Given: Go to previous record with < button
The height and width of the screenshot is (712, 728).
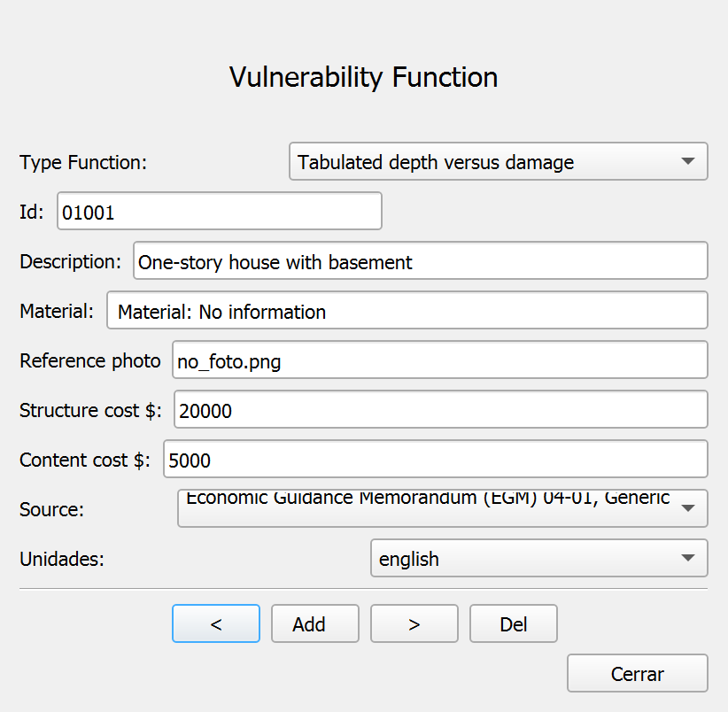Looking at the screenshot, I should pyautogui.click(x=216, y=623).
